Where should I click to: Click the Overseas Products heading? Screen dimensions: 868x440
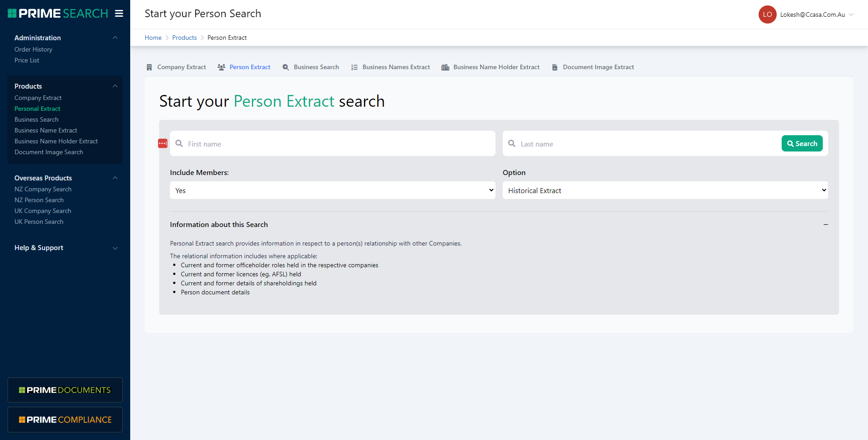coord(43,178)
